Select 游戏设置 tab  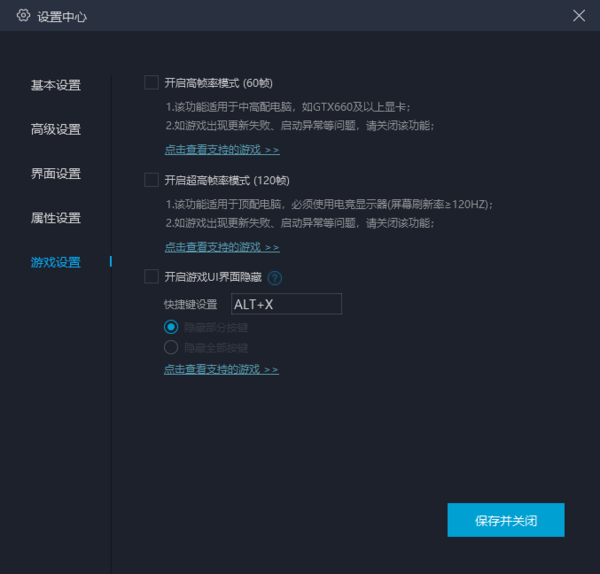(56, 262)
